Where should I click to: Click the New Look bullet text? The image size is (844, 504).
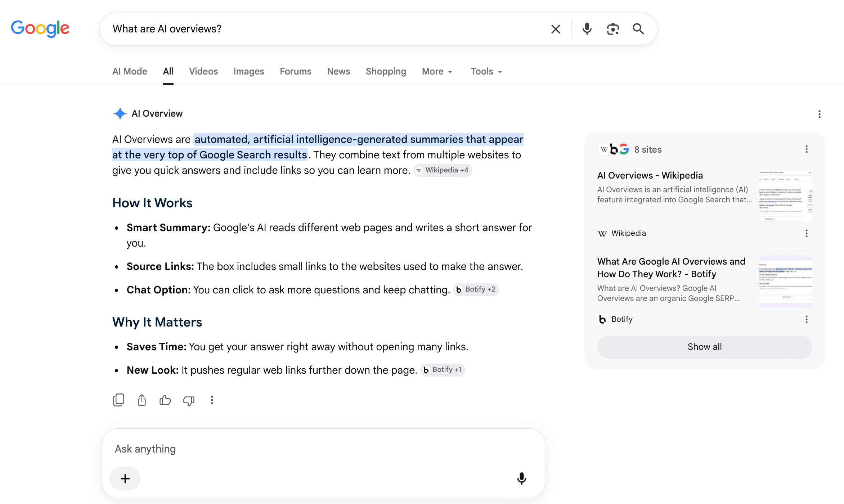(272, 370)
